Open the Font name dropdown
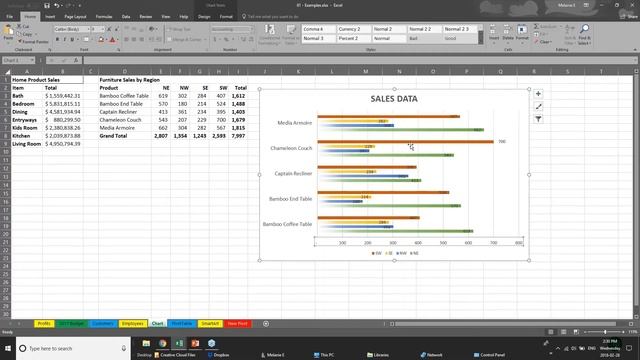Image resolution: width=640 pixels, height=360 pixels. pos(88,29)
